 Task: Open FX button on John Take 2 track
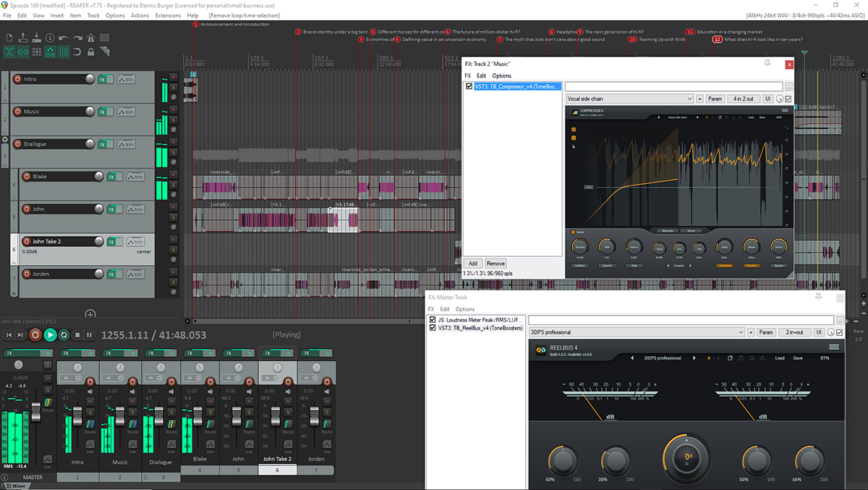point(111,242)
